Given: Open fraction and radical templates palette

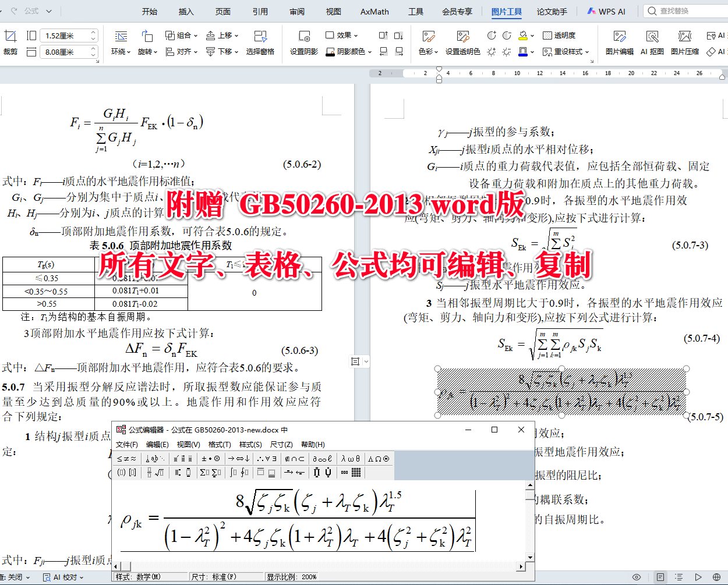Looking at the screenshot, I should [155, 473].
